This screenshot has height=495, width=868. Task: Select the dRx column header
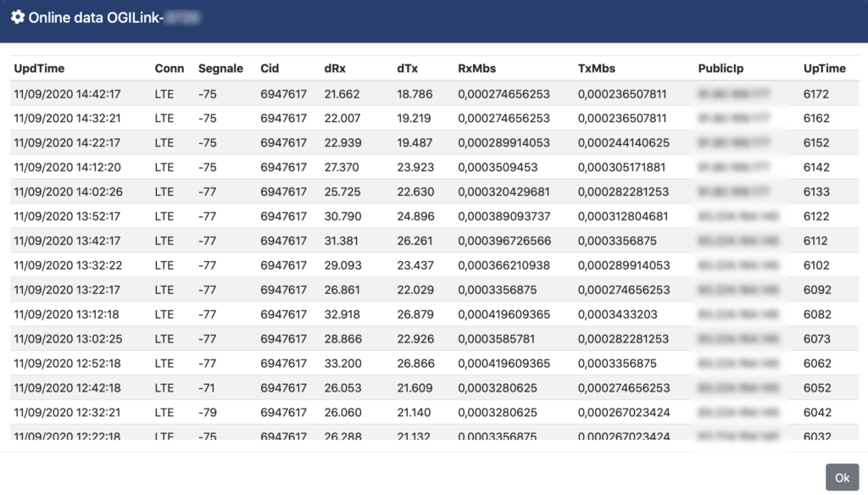coord(335,69)
